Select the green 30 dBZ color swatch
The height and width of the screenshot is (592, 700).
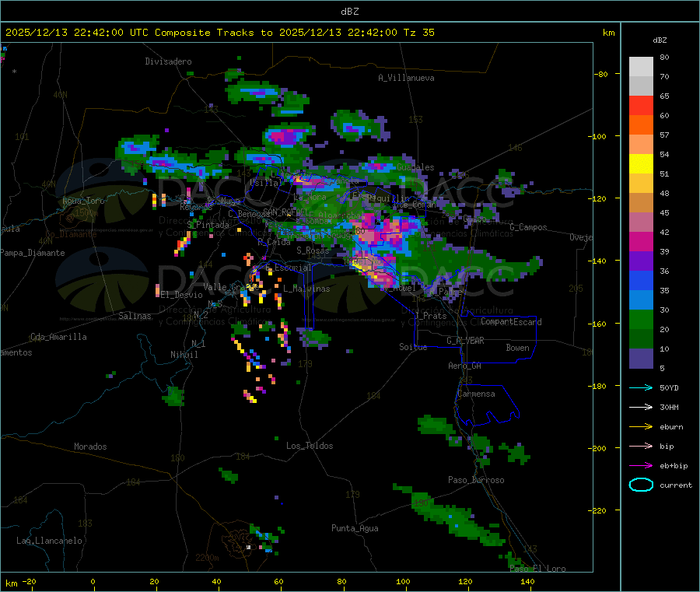click(641, 319)
